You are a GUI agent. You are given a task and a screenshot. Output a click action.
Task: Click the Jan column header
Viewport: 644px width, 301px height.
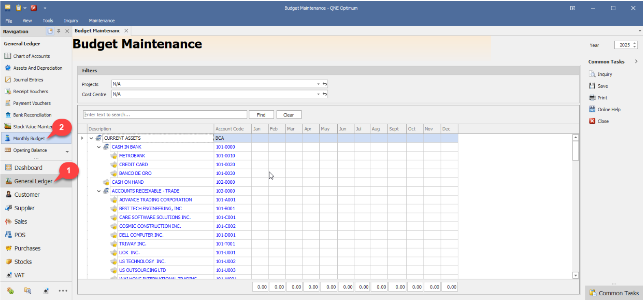(260, 129)
